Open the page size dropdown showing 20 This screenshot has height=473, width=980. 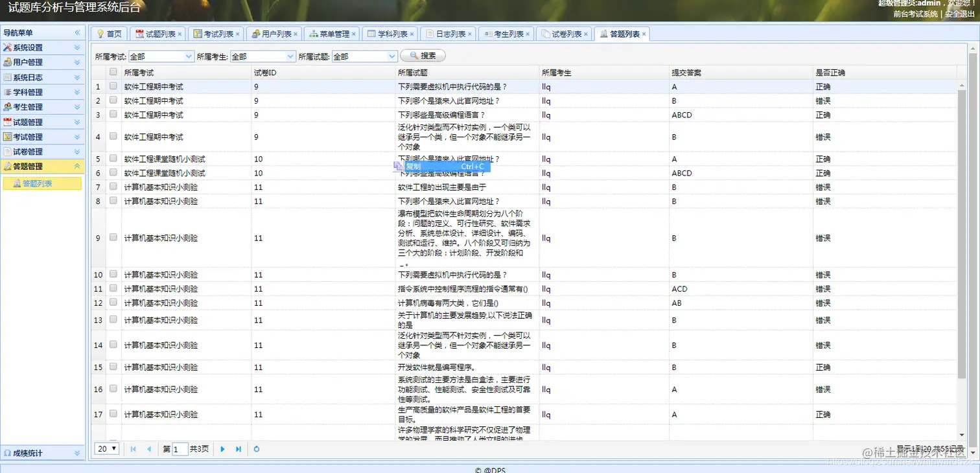[x=107, y=448]
